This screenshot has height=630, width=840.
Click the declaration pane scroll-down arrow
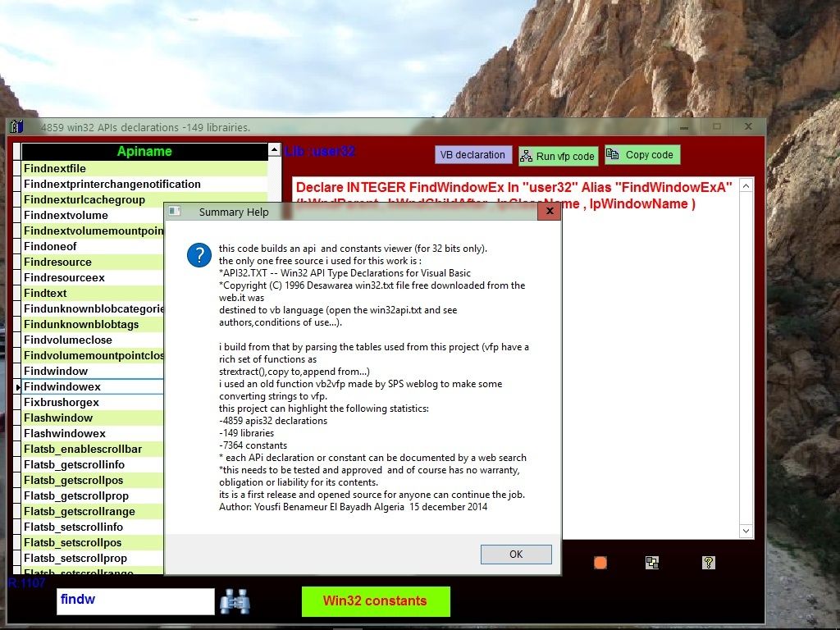pyautogui.click(x=745, y=531)
